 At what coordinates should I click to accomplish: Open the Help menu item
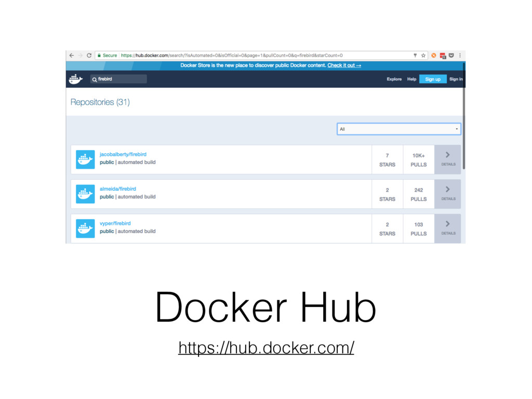click(x=411, y=79)
